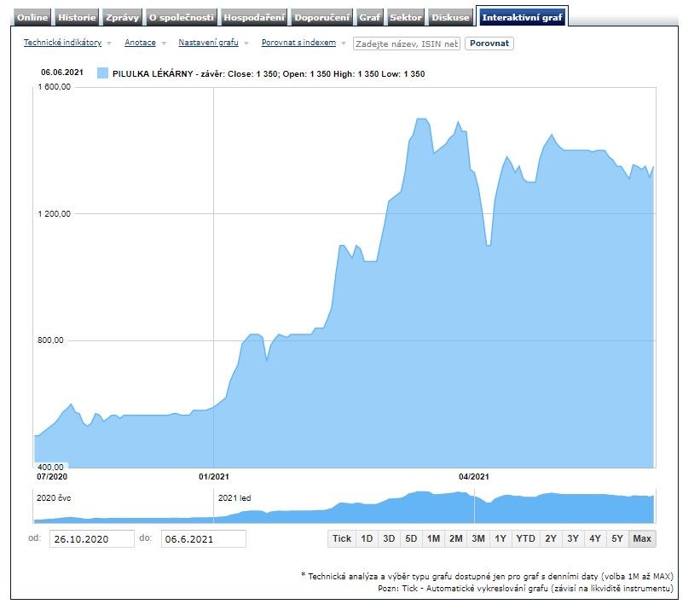Click the blue PILULKA LÉKÁRNY legend swatch
This screenshot has height=616, width=700.
[103, 74]
